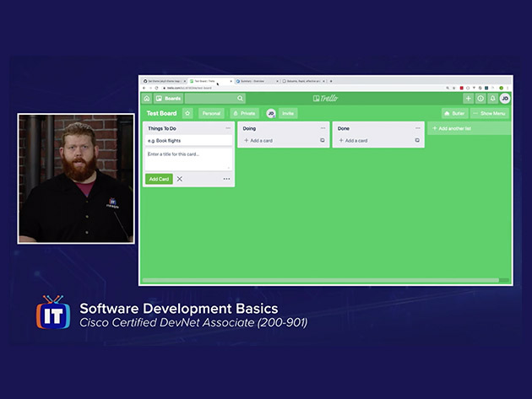Open Things To Do list actions menu

tap(227, 128)
